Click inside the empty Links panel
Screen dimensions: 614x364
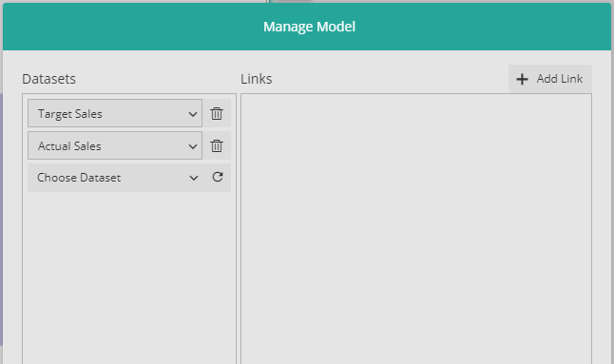click(x=416, y=229)
